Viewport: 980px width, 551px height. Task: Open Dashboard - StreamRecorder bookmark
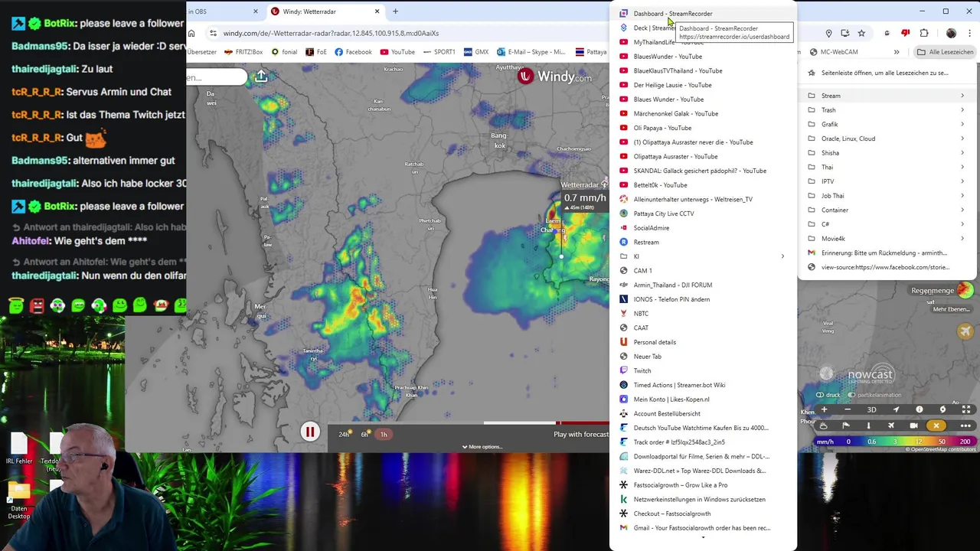point(703,14)
